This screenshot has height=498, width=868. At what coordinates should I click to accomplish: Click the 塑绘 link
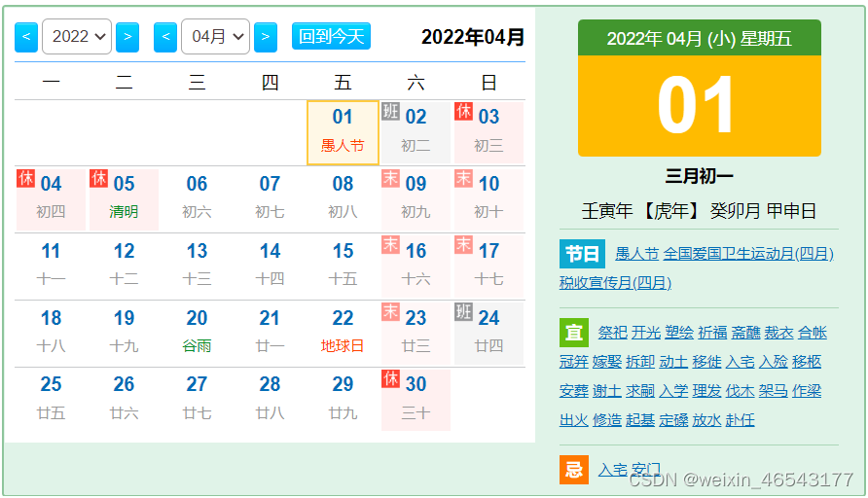[x=679, y=333]
